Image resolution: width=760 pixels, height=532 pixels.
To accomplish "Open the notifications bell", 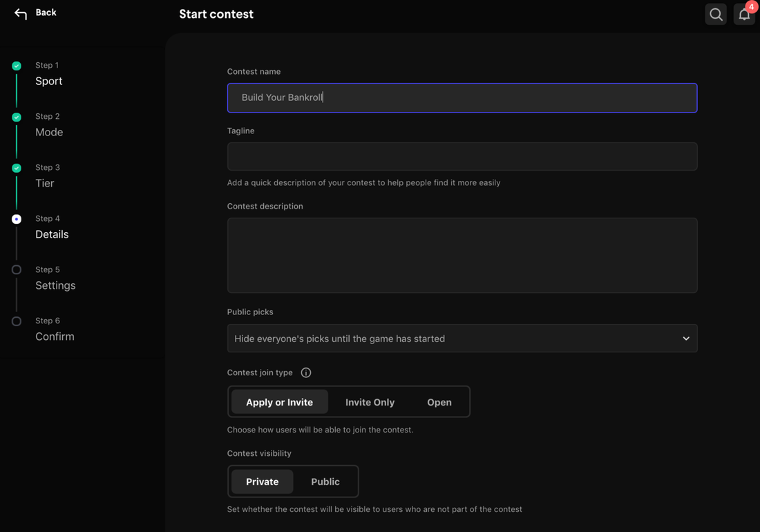I will pos(744,15).
